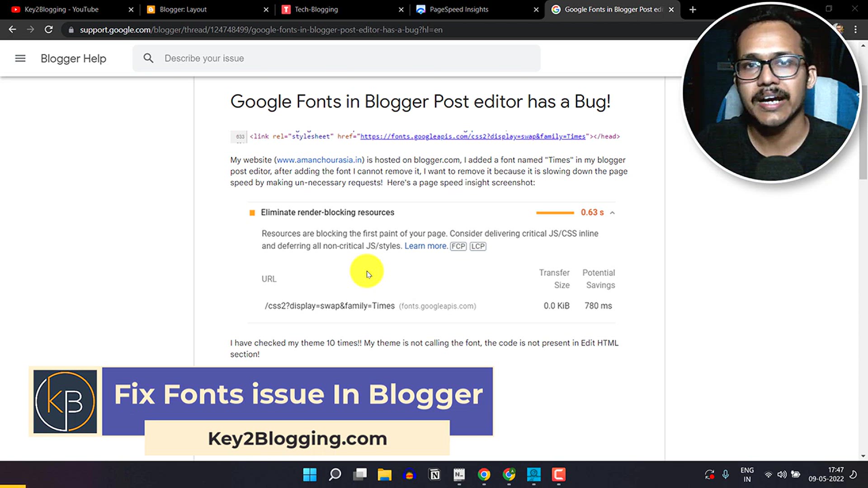Screen dimensions: 868x488
Task: Click the LCP badge
Action: 478,246
